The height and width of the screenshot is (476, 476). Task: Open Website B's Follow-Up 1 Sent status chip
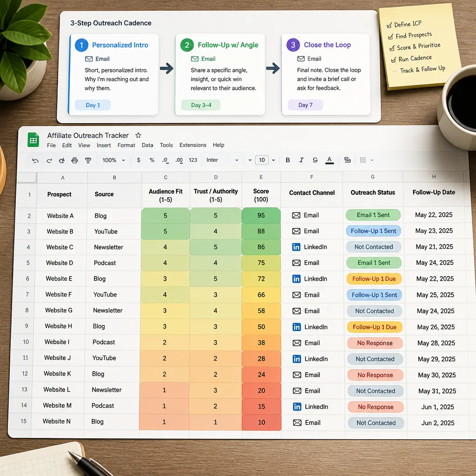coord(373,231)
